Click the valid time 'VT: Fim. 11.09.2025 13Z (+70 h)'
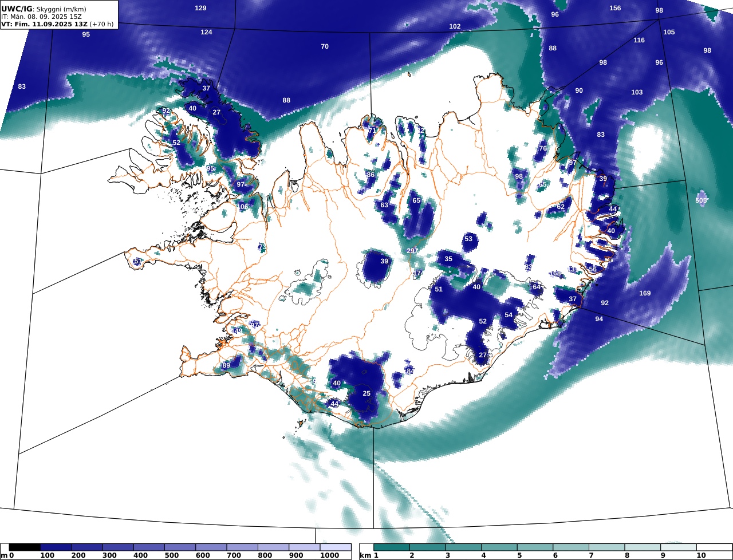 [57, 24]
